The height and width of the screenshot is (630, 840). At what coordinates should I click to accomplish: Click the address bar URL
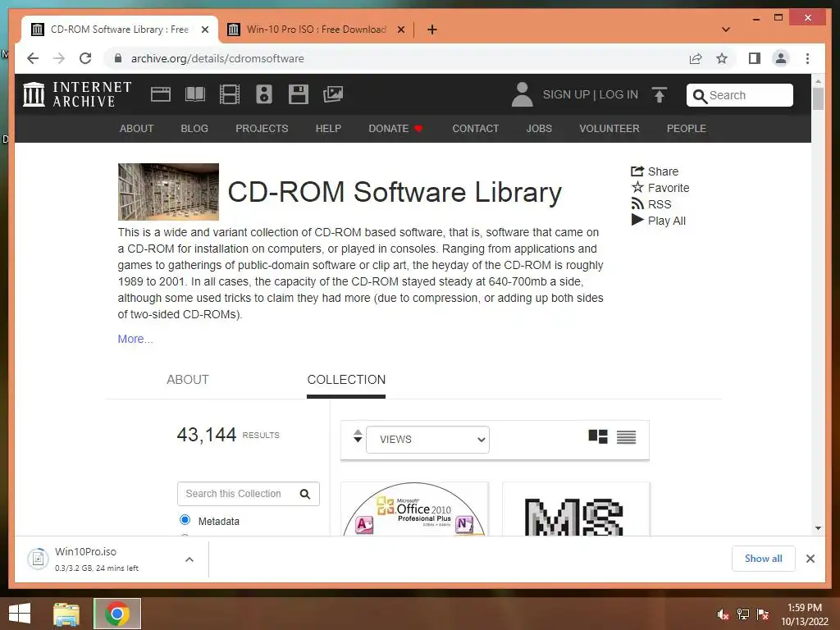click(217, 58)
